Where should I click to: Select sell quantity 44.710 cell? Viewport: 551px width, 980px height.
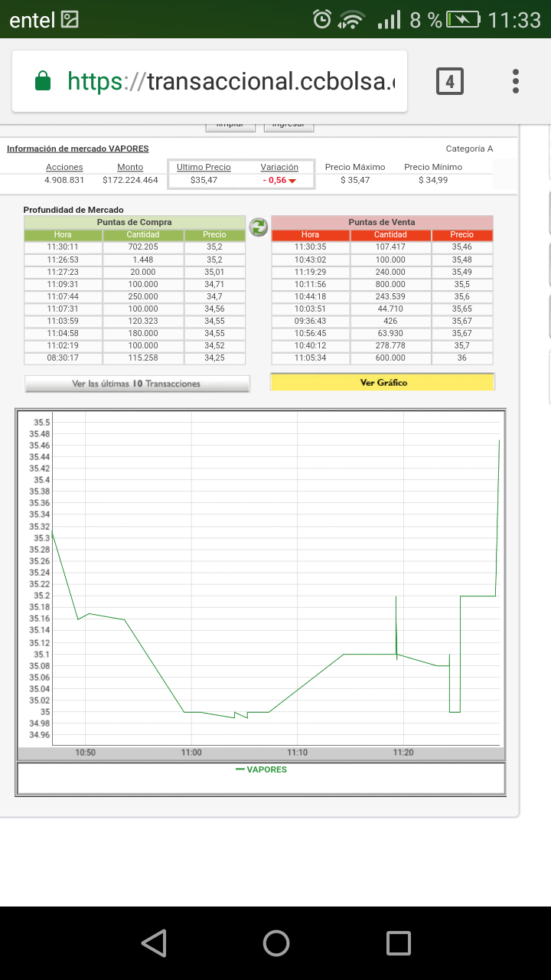click(390, 309)
